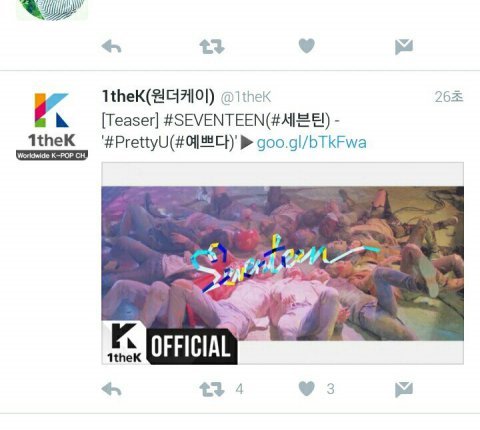Open the 1theK(원더케이) display name profile

pos(158,96)
